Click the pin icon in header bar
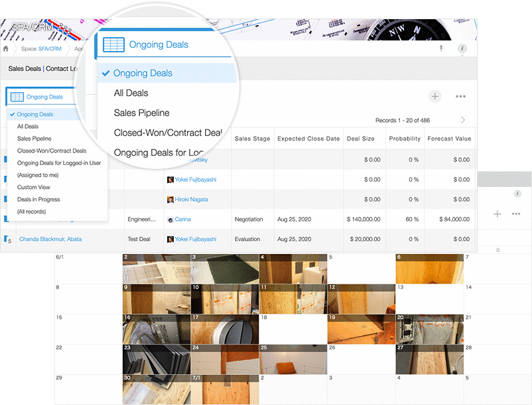532x405 pixels. click(x=441, y=48)
